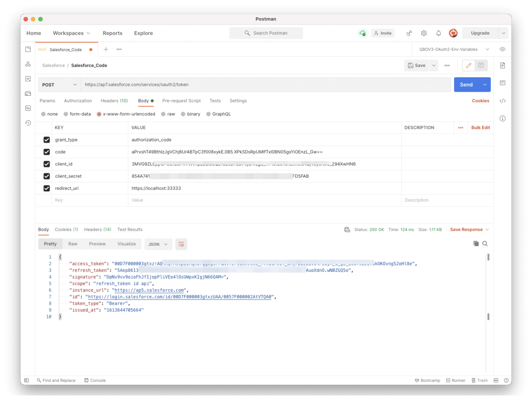Open the settings gear icon
Image resolution: width=532 pixels, height=412 pixels.
click(424, 33)
